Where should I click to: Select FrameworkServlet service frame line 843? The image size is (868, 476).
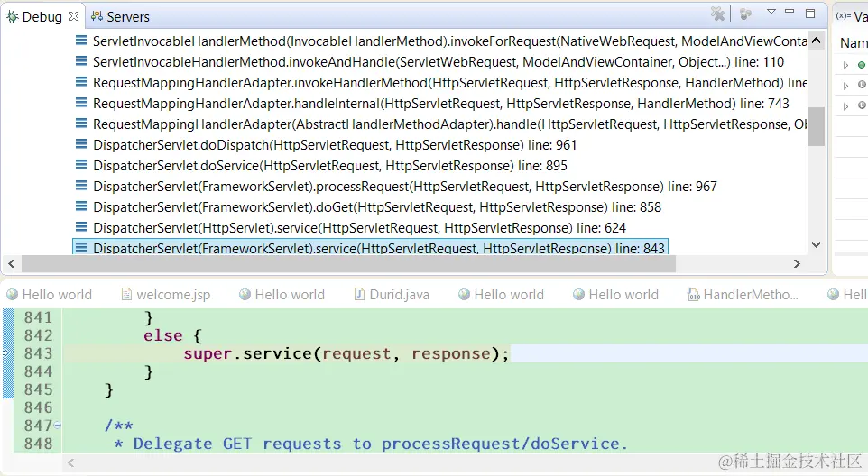coord(370,247)
